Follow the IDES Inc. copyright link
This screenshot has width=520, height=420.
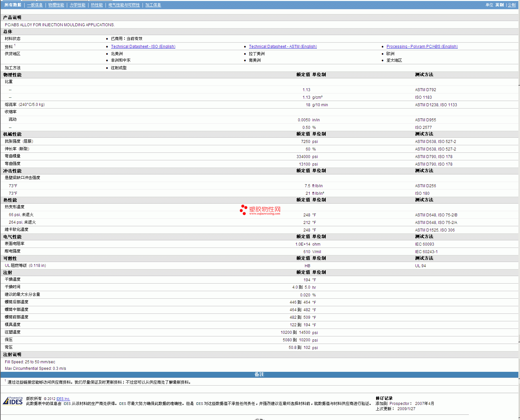point(63,399)
